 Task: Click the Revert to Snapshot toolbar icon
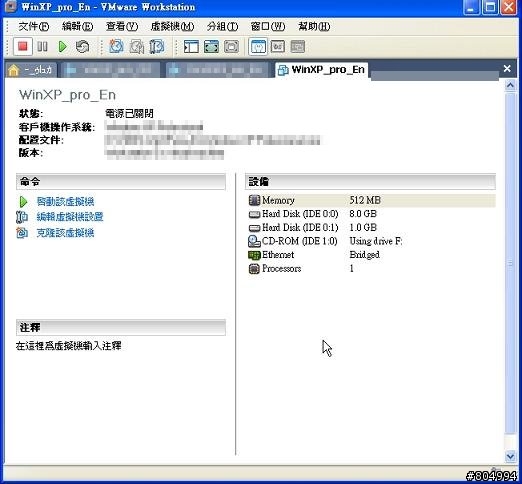click(137, 47)
